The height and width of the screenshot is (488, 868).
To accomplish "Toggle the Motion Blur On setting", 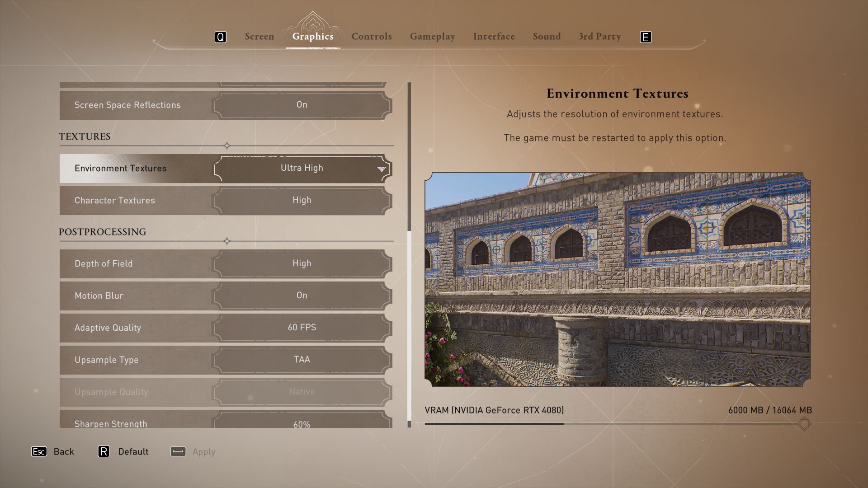I will click(x=302, y=296).
